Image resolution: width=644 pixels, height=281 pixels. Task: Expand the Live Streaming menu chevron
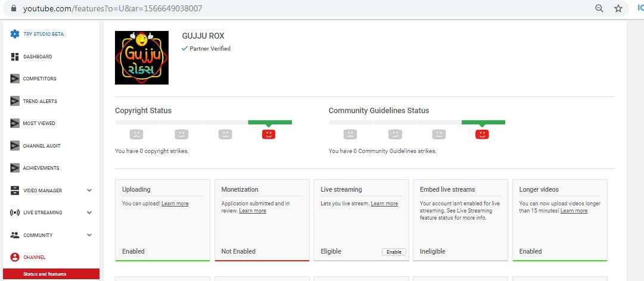point(89,213)
